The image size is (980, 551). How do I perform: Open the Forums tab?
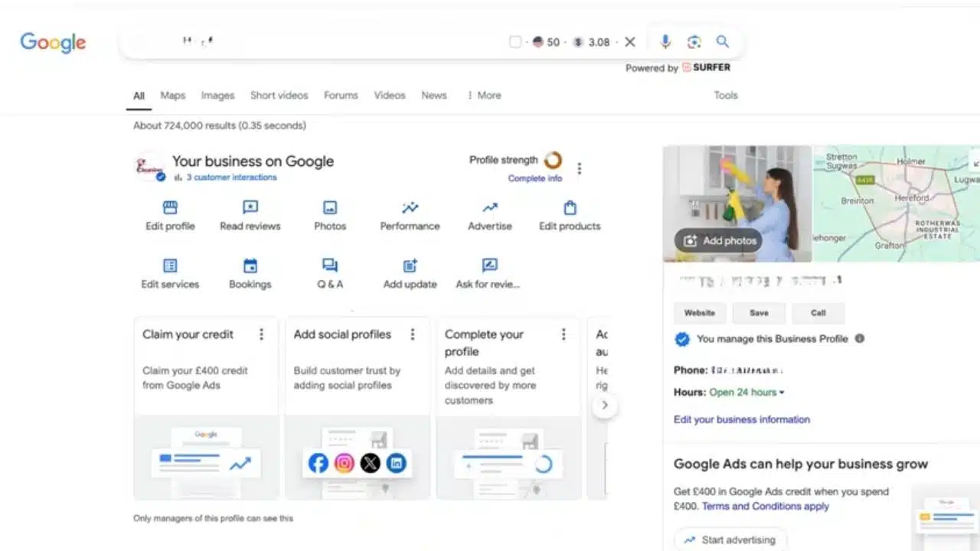(341, 96)
